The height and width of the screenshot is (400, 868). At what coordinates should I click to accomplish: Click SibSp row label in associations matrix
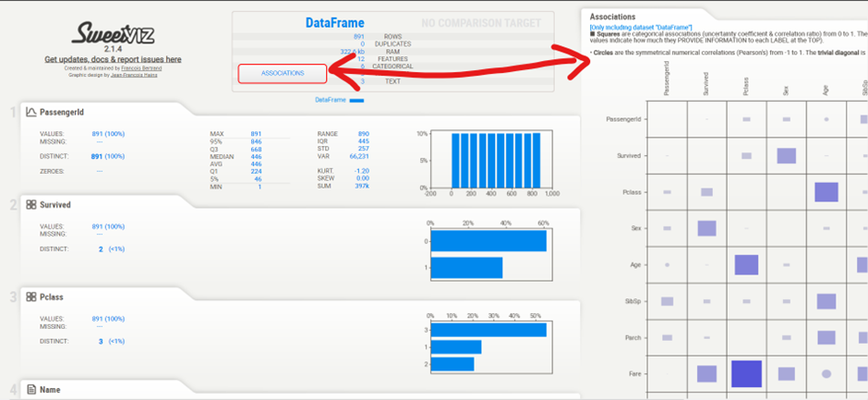click(x=633, y=301)
